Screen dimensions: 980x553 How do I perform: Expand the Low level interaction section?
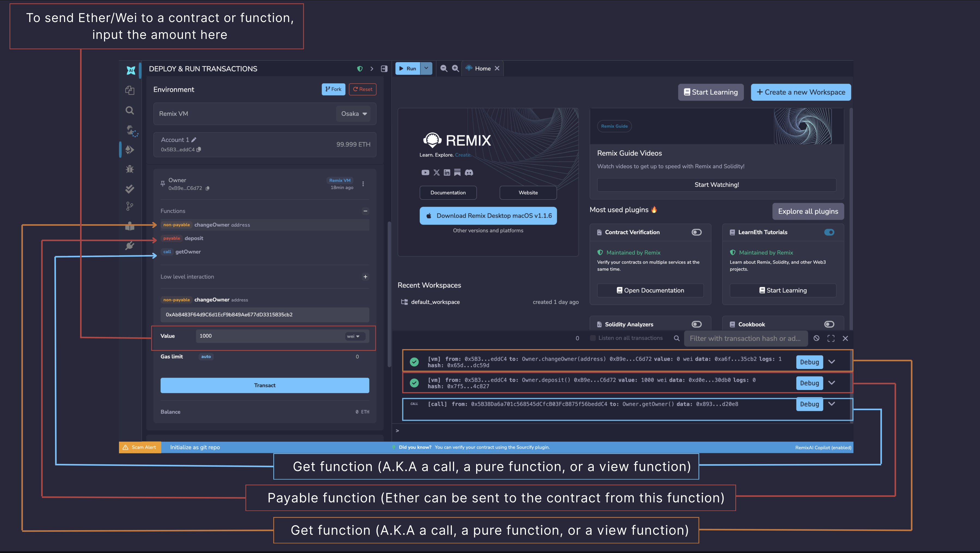[x=365, y=277]
